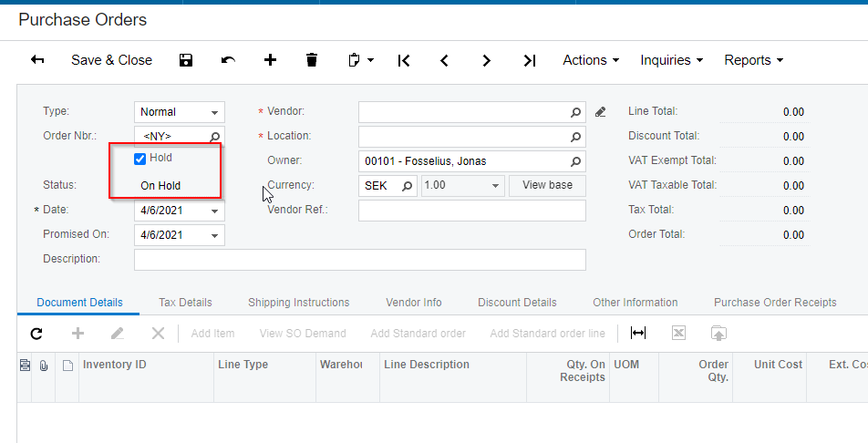Undo changes with the cancel arrow icon

point(228,60)
